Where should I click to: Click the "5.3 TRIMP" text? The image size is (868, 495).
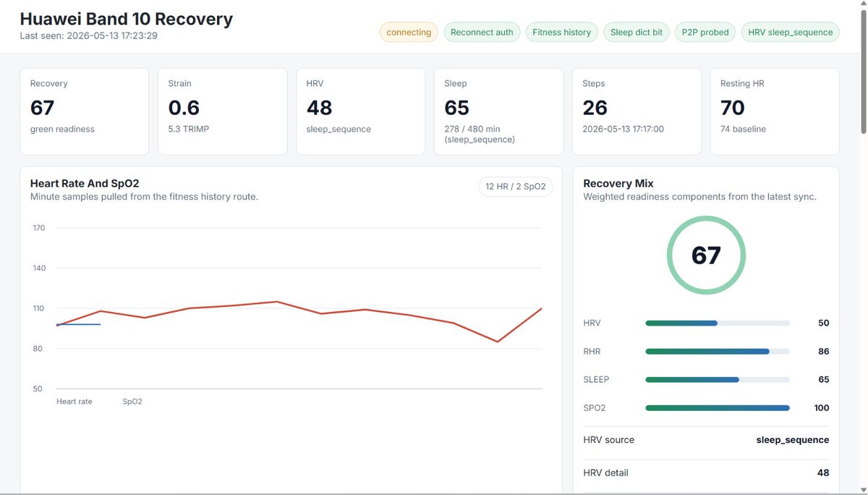pos(190,130)
